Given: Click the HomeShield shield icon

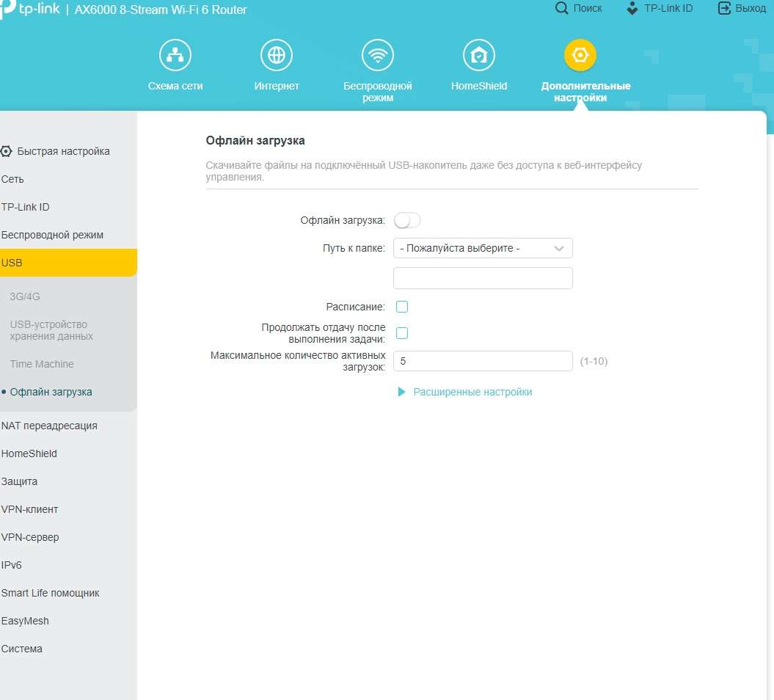Looking at the screenshot, I should [479, 56].
